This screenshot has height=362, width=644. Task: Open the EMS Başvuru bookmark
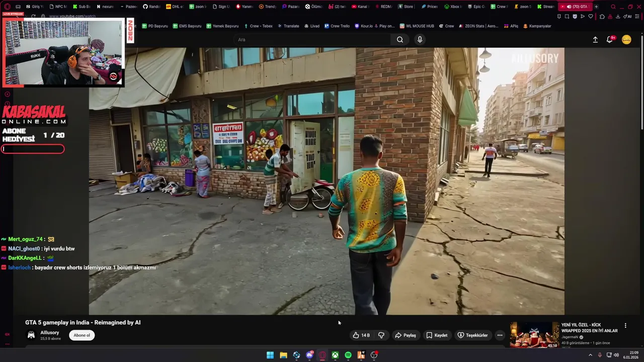pos(187,26)
